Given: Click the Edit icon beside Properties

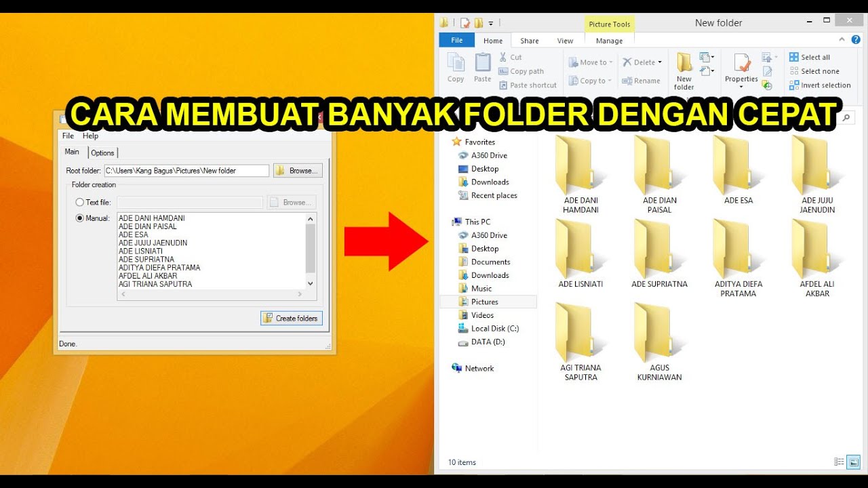Looking at the screenshot, I should click(767, 71).
